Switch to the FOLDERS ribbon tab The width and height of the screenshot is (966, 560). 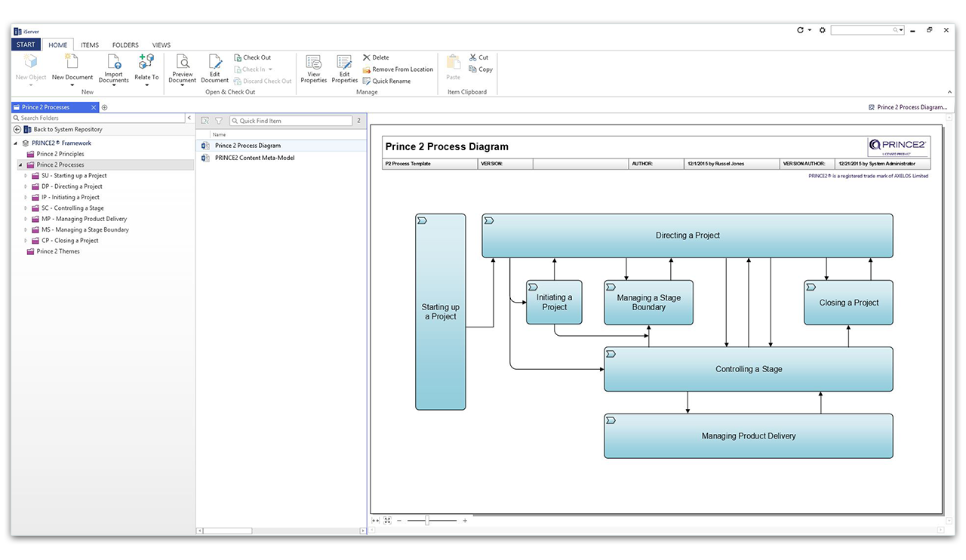tap(126, 45)
